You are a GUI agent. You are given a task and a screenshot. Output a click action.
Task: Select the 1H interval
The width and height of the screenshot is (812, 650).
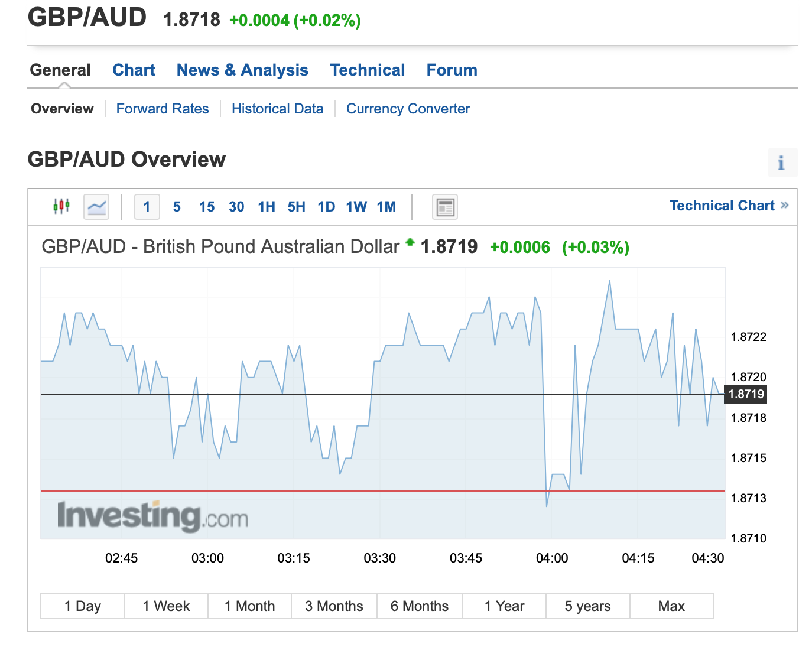(267, 207)
